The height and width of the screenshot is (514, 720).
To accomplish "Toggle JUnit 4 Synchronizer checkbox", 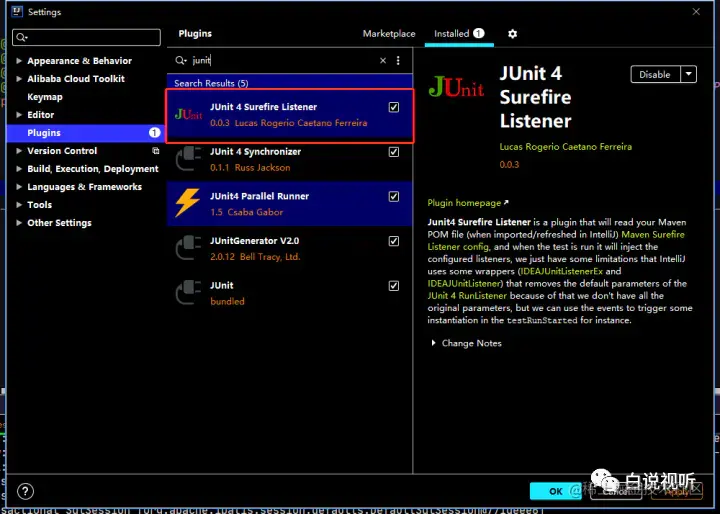I will [x=394, y=152].
